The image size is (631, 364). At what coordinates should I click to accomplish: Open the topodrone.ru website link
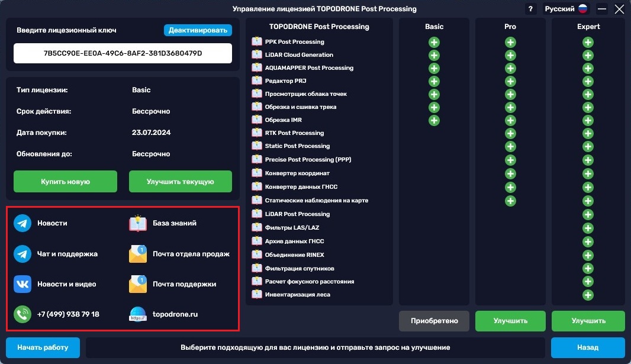(175, 314)
